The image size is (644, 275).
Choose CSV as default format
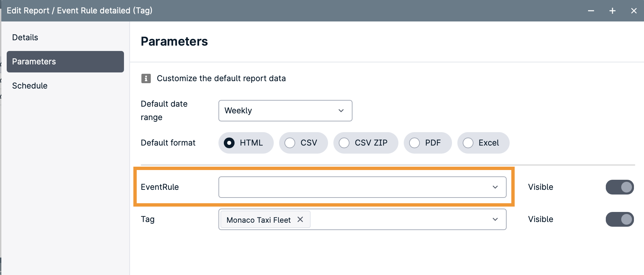pos(290,143)
